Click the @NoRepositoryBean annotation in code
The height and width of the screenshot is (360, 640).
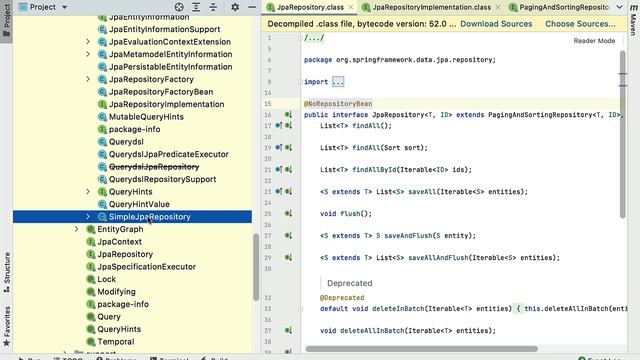click(338, 104)
